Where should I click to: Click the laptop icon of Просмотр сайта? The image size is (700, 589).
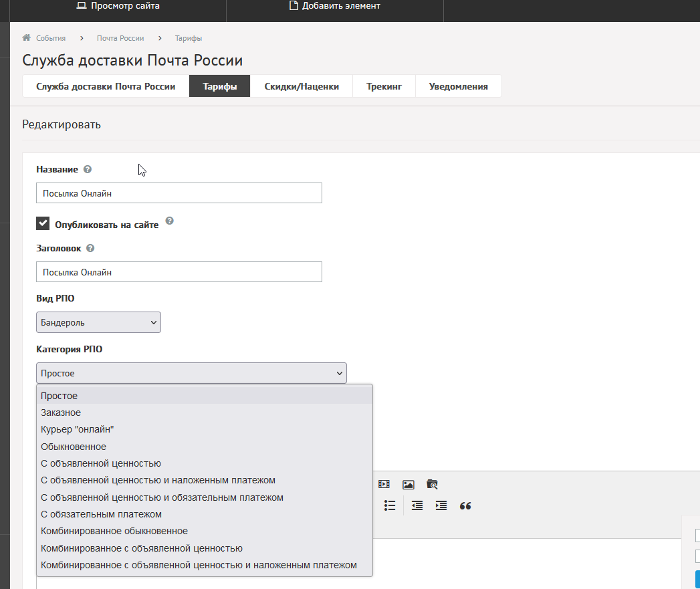[82, 6]
